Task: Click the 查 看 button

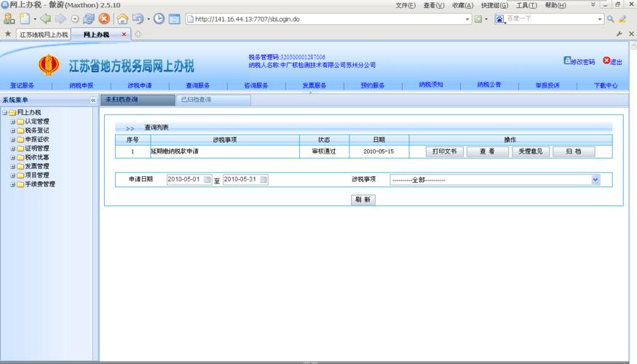Action: [487, 151]
